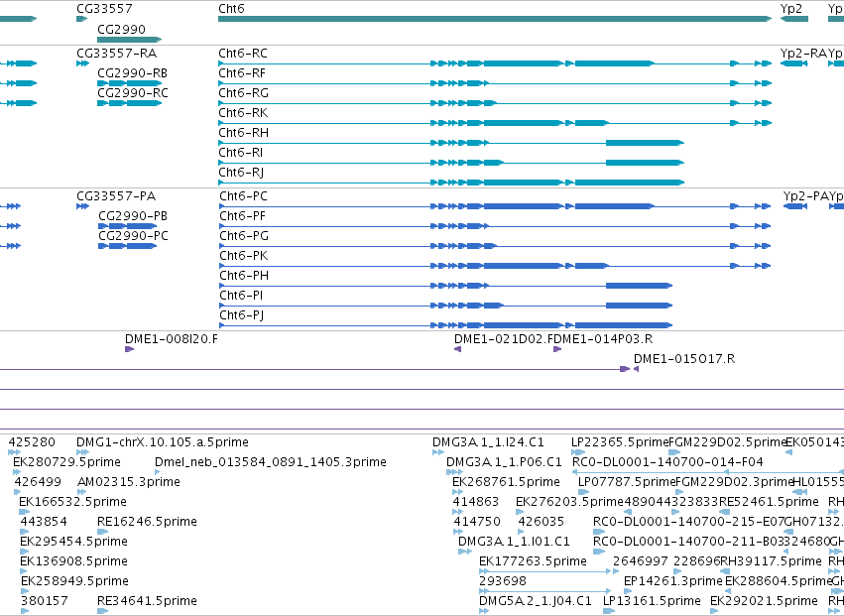Select the Cht6-RG transcript label
Screen dimensions: 844x616
[x=243, y=93]
